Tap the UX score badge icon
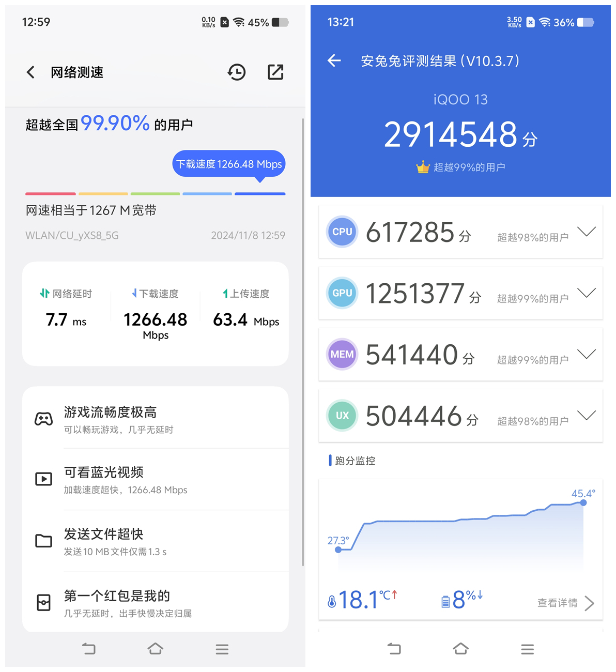 click(342, 416)
